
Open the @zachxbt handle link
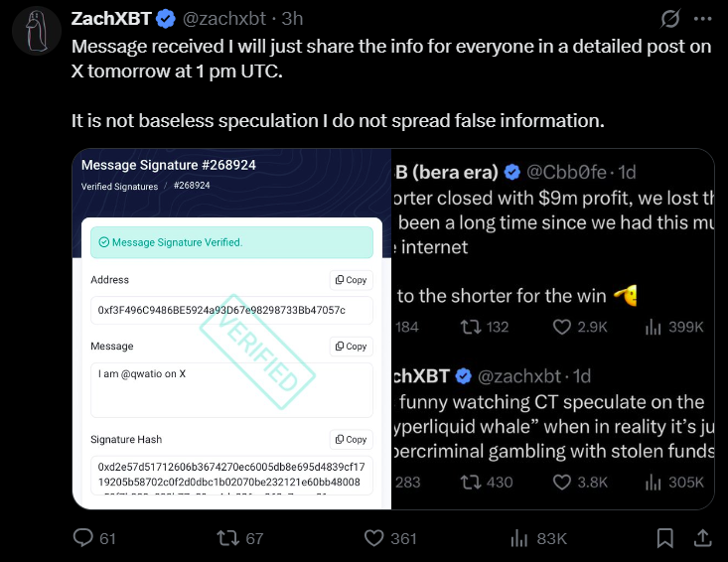click(226, 19)
